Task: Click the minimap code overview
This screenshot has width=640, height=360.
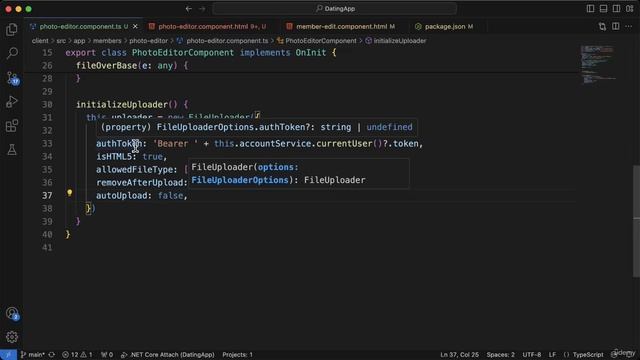Action: coord(598,64)
